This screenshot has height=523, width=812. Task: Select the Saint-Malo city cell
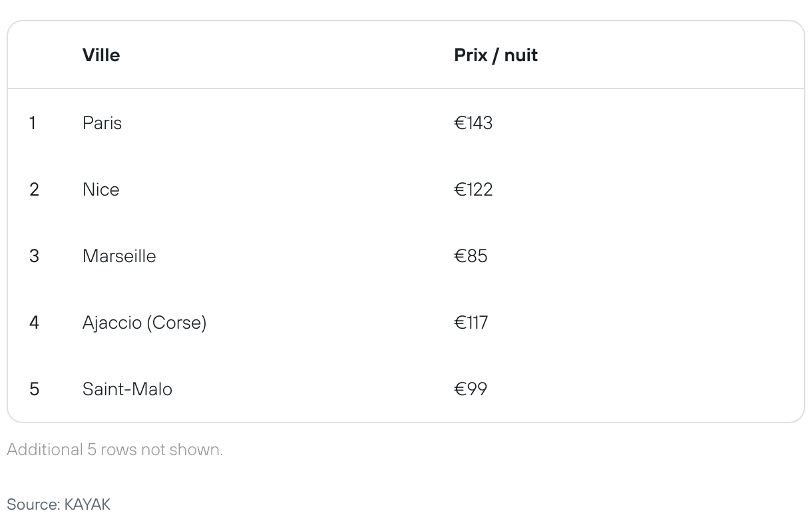point(127,389)
